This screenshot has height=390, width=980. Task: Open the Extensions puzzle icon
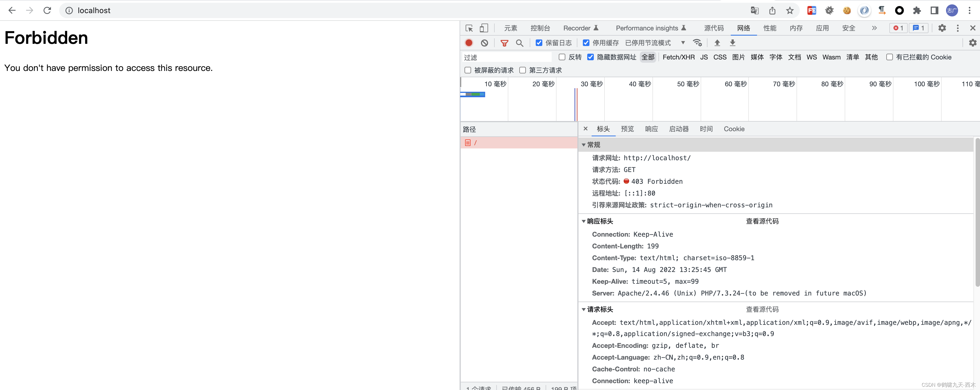click(917, 10)
